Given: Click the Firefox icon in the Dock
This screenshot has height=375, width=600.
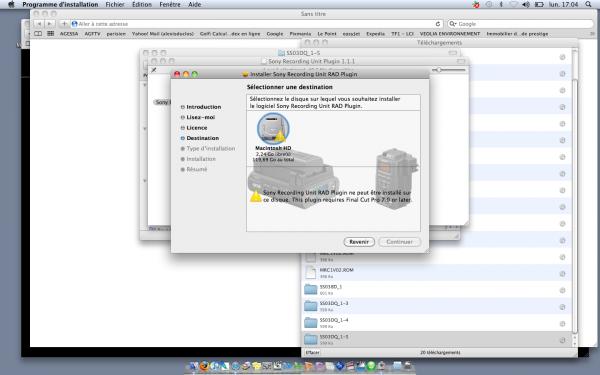Looking at the screenshot, I should pos(204,366).
